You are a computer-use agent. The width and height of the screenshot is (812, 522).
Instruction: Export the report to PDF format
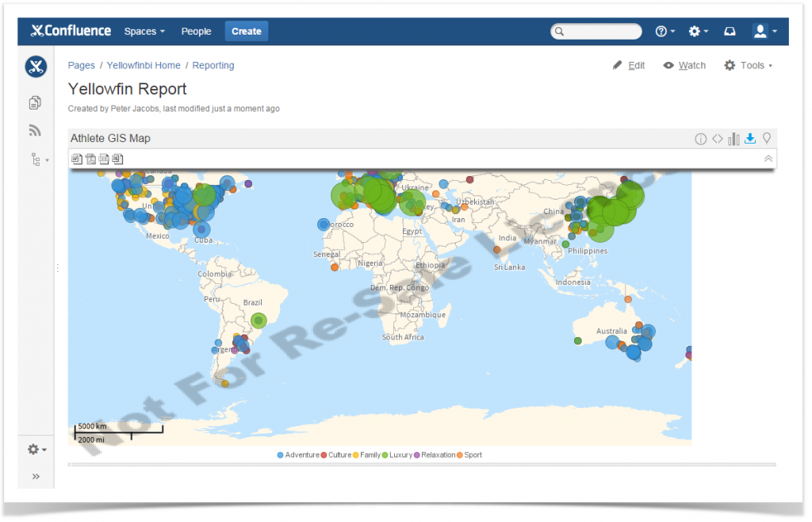pos(90,159)
